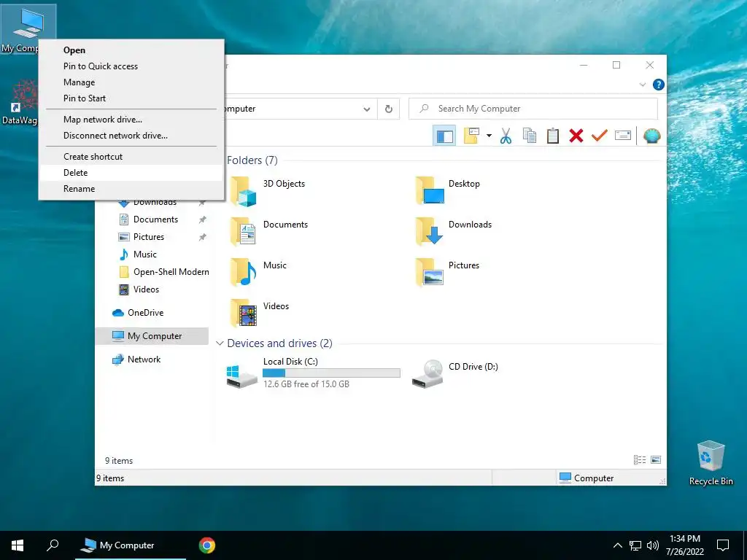
Task: Choose Manage in the context menu
Action: click(x=131, y=82)
